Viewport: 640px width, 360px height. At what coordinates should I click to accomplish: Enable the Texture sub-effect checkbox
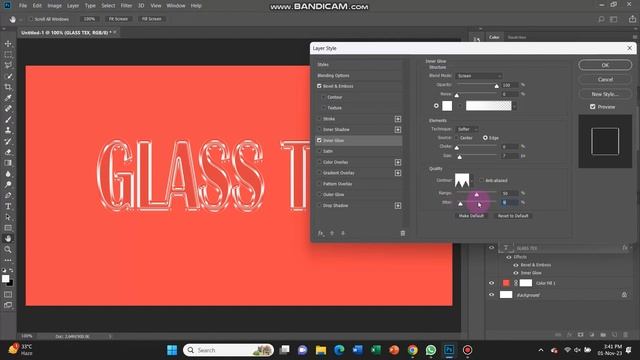(323, 108)
